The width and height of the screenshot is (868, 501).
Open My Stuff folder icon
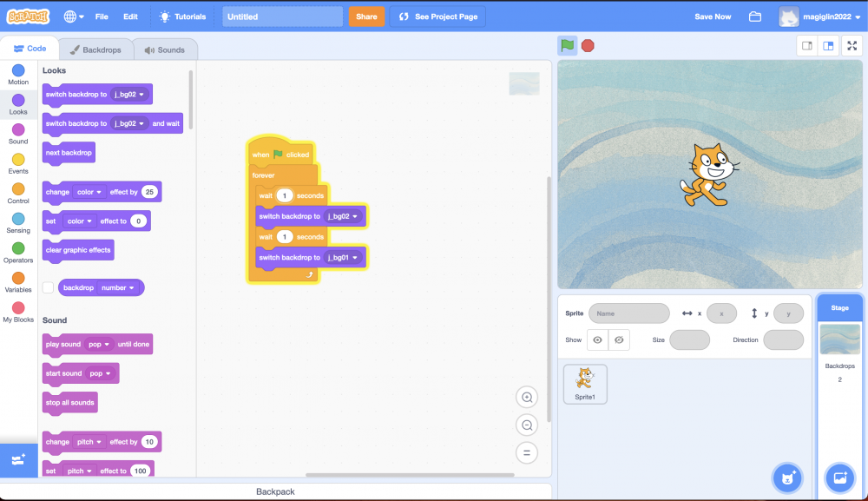tap(755, 16)
